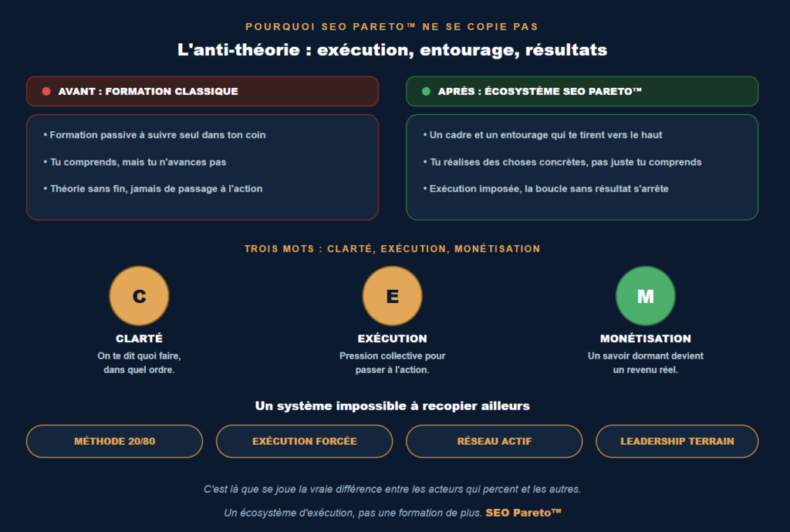Screen dimensions: 790x532
Task: Click the AVANT : FORMATION CLASSIQUE header
Action: point(203,91)
